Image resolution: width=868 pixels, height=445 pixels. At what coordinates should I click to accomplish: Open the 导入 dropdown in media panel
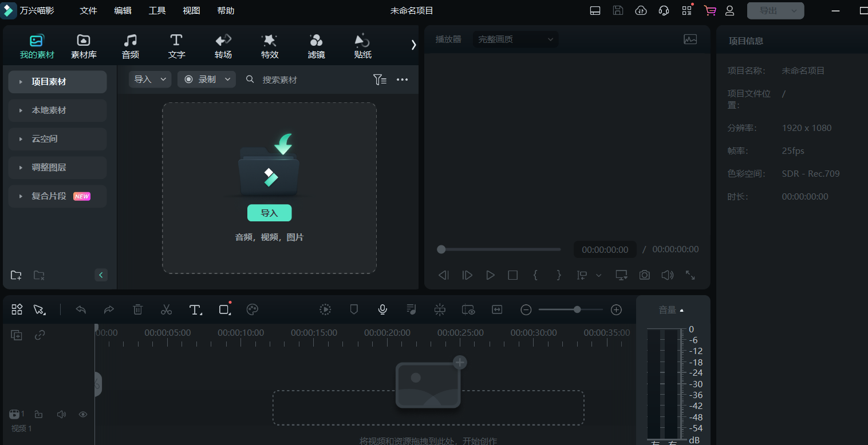click(150, 80)
